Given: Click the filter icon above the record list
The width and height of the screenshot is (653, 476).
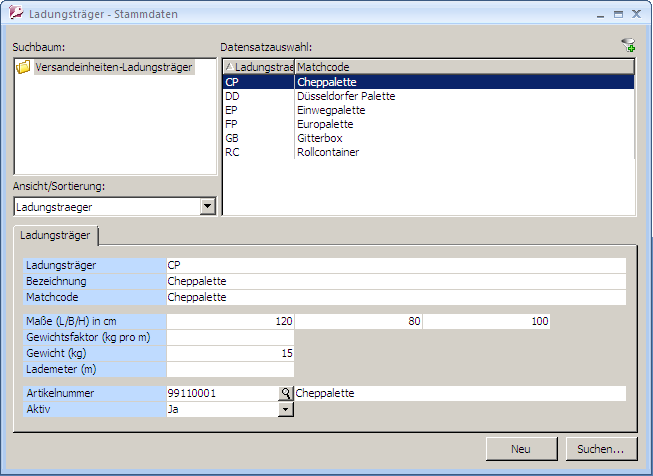Looking at the screenshot, I should (x=628, y=45).
